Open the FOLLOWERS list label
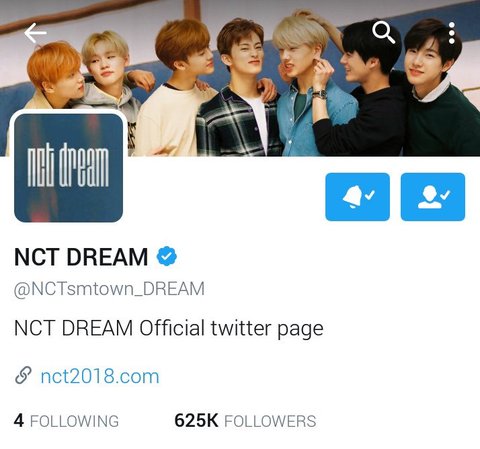Viewport: 480px width, 449px height. coord(270,421)
